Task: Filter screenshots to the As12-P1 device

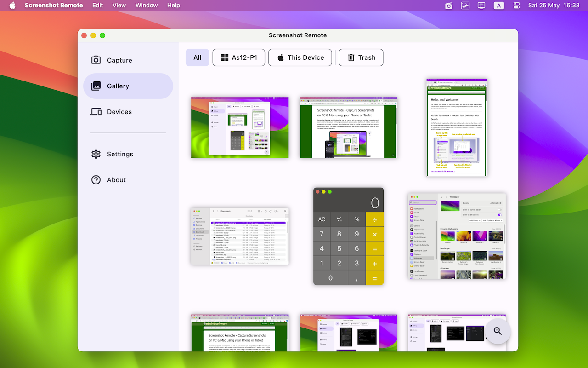Action: (x=238, y=57)
